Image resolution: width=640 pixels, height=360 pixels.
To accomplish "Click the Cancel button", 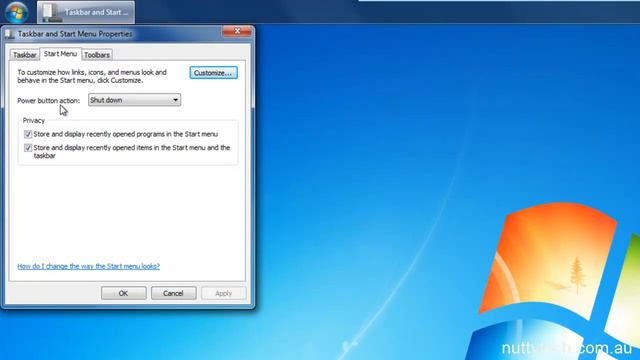I will point(173,293).
